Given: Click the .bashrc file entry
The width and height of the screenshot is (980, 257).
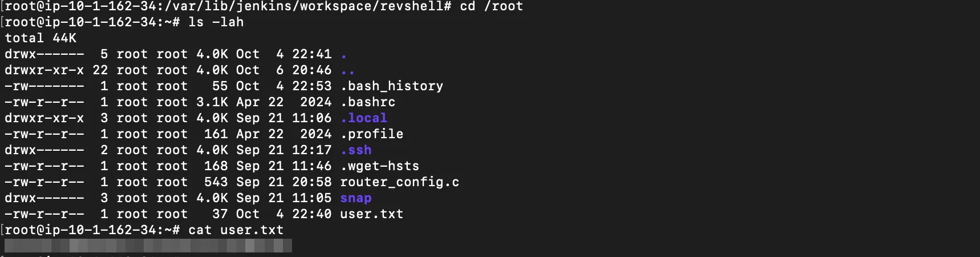Looking at the screenshot, I should point(368,102).
